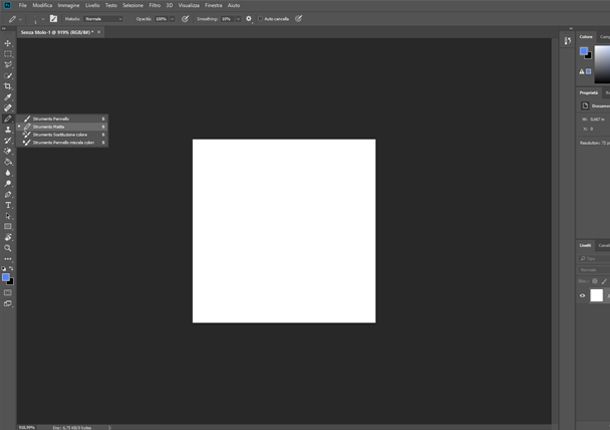Select the Path Selection tool
Screen dimensions: 610x430
[x=8, y=216]
